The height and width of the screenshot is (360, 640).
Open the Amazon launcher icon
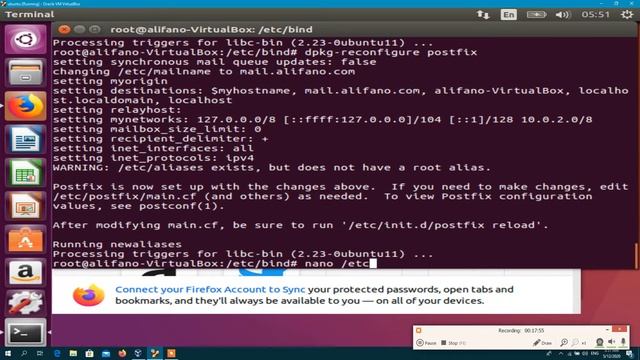[25, 272]
